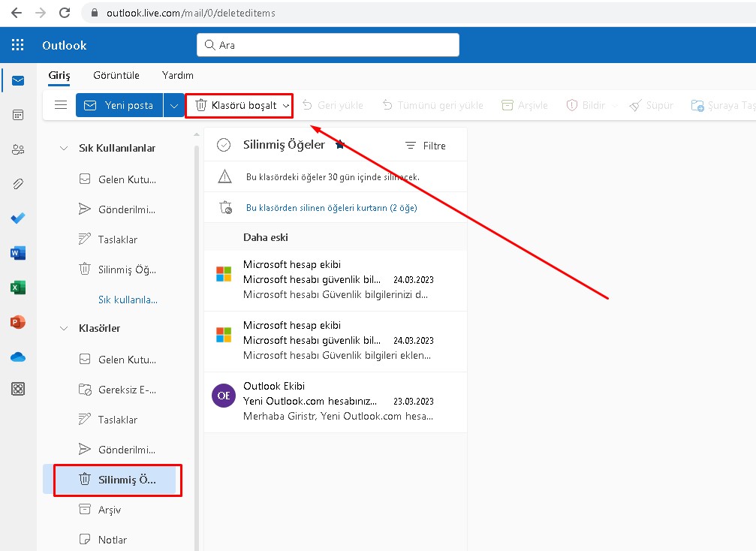The width and height of the screenshot is (756, 551).
Task: Click the Filtre button
Action: 425,144
